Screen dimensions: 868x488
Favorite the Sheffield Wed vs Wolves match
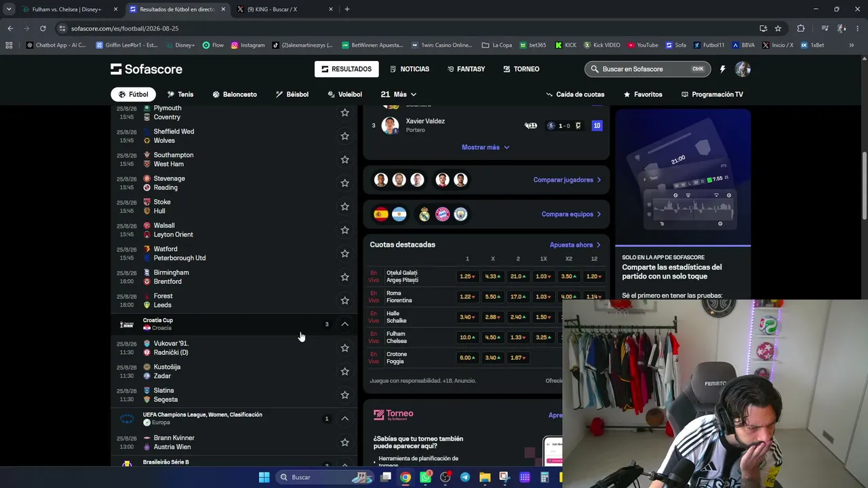[344, 136]
